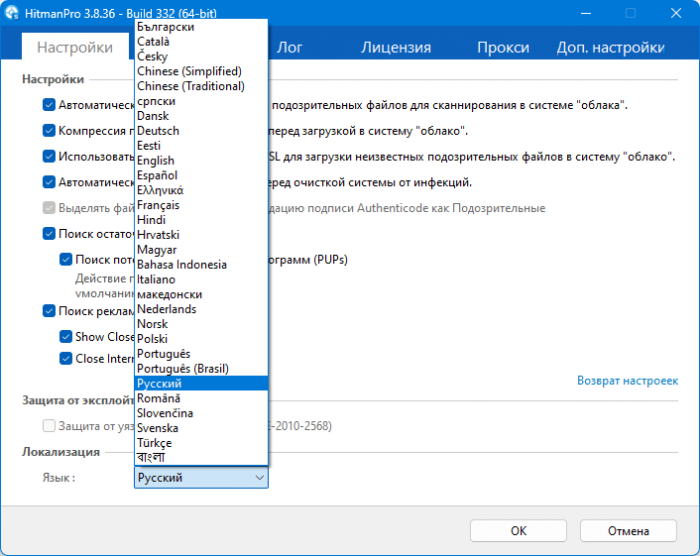Pick Chinese (Traditional) from the list

(x=201, y=86)
